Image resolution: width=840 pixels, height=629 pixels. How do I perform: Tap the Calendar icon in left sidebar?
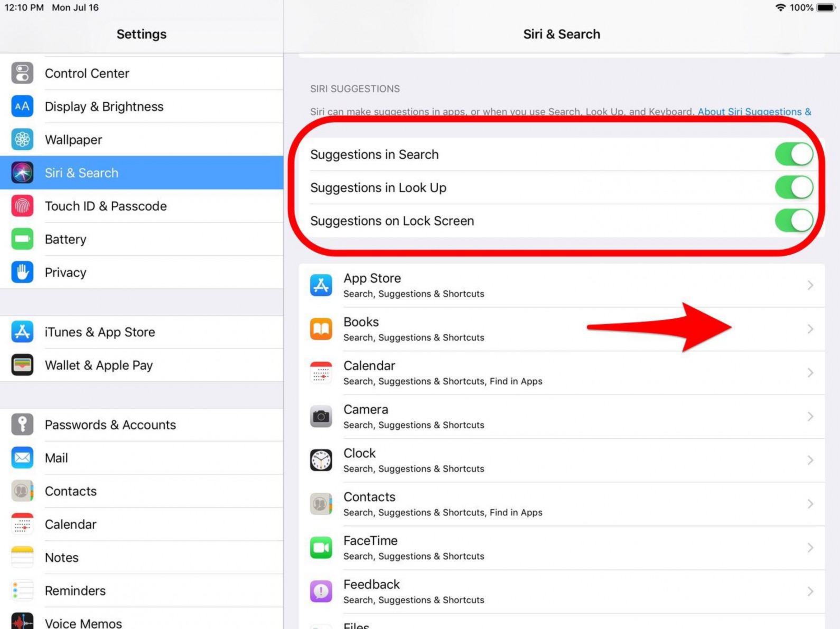(x=22, y=524)
